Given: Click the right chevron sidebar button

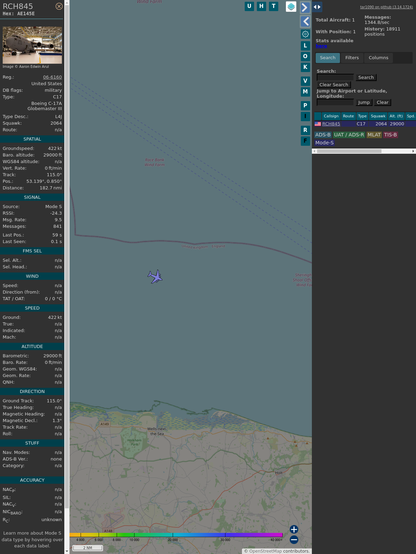Looking at the screenshot, I should point(305,7).
